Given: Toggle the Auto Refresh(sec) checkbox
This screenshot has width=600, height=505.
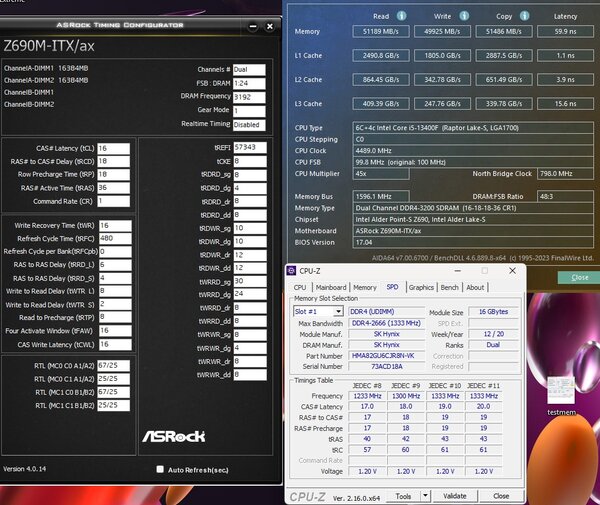Looking at the screenshot, I should pos(160,469).
